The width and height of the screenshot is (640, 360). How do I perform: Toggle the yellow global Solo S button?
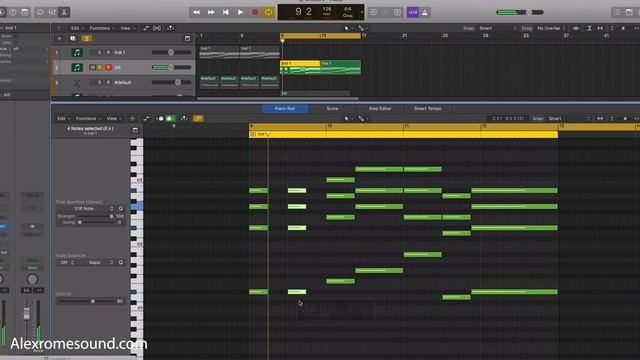click(x=86, y=38)
